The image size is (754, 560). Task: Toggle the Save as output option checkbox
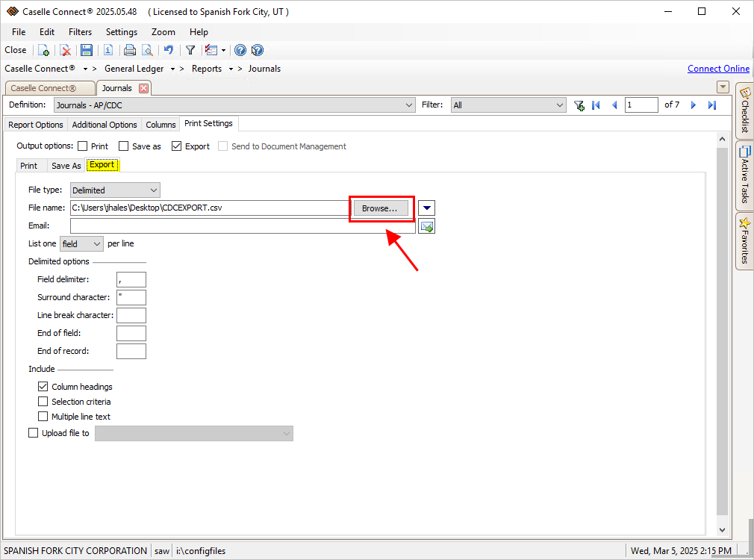pyautogui.click(x=124, y=146)
